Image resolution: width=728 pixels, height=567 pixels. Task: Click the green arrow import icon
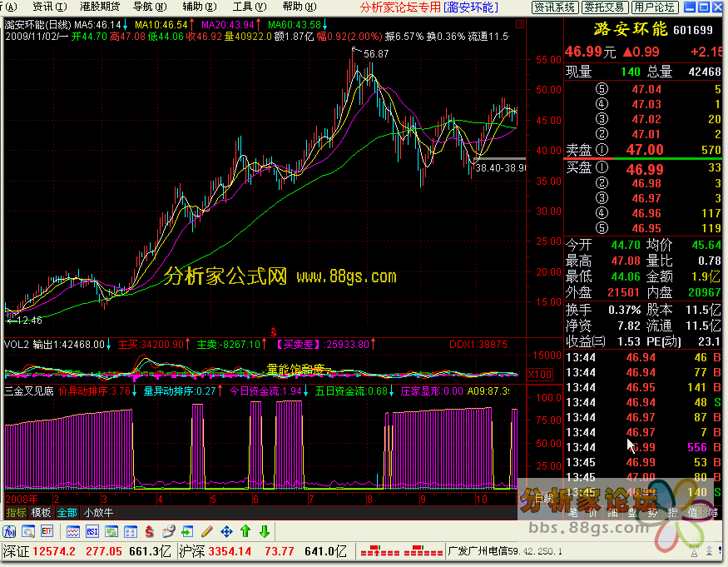[x=187, y=531]
